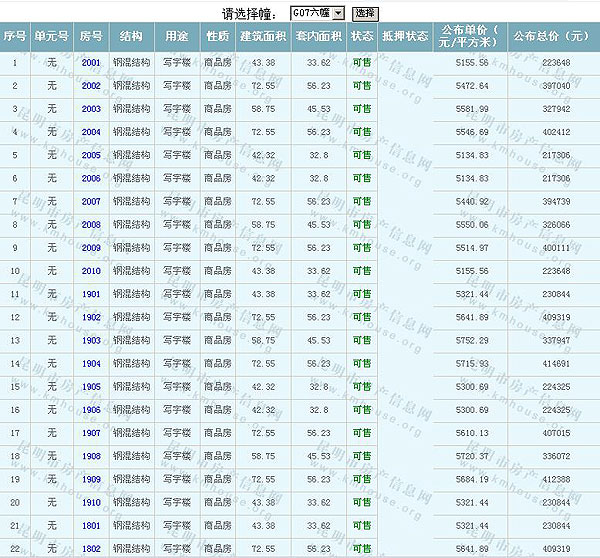Click room number 1901

tap(91, 294)
